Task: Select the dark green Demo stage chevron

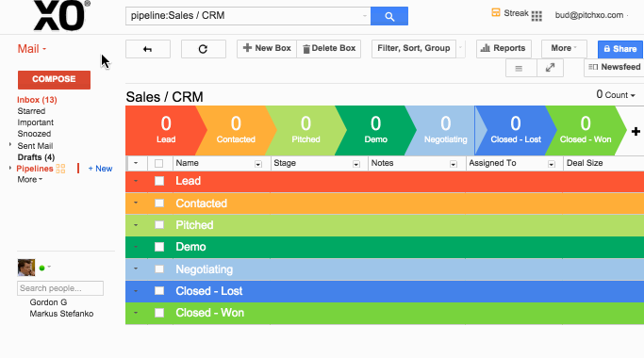Action: [x=376, y=131]
